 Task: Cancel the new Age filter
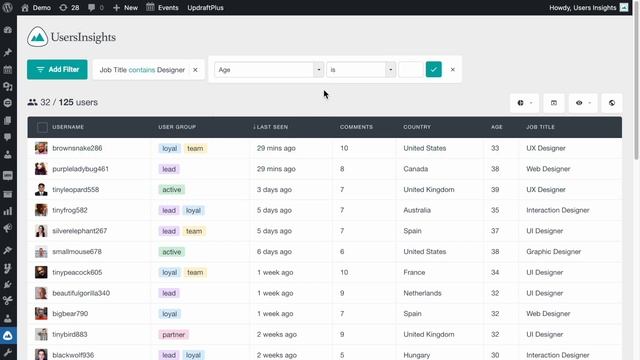coord(453,69)
